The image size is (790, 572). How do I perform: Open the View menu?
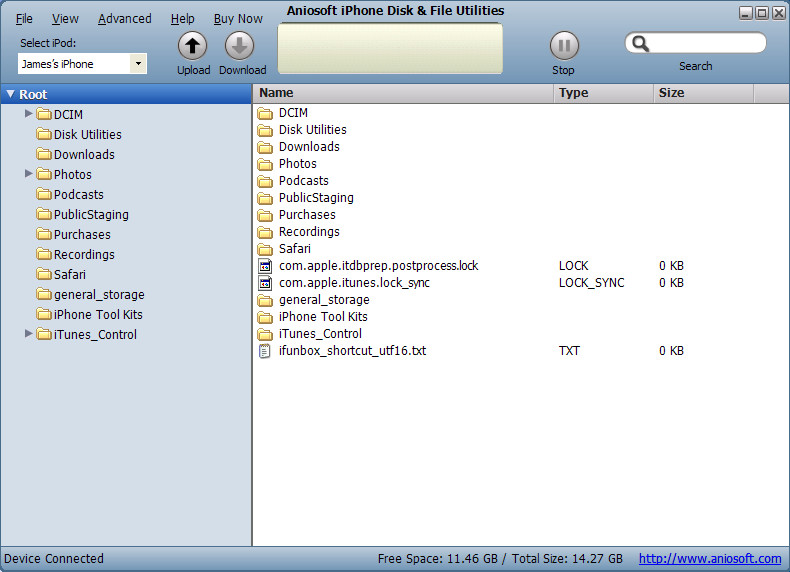[x=65, y=19]
